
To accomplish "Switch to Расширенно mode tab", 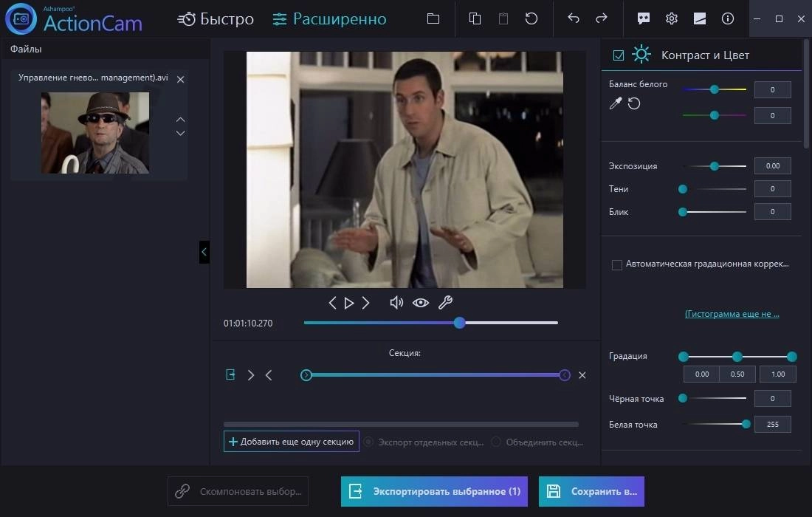I will [x=329, y=19].
